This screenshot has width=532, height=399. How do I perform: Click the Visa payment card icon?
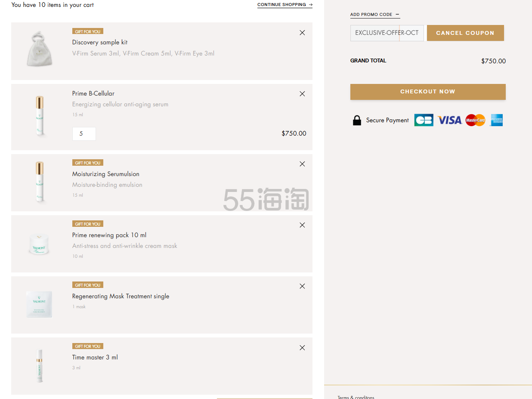coord(449,121)
